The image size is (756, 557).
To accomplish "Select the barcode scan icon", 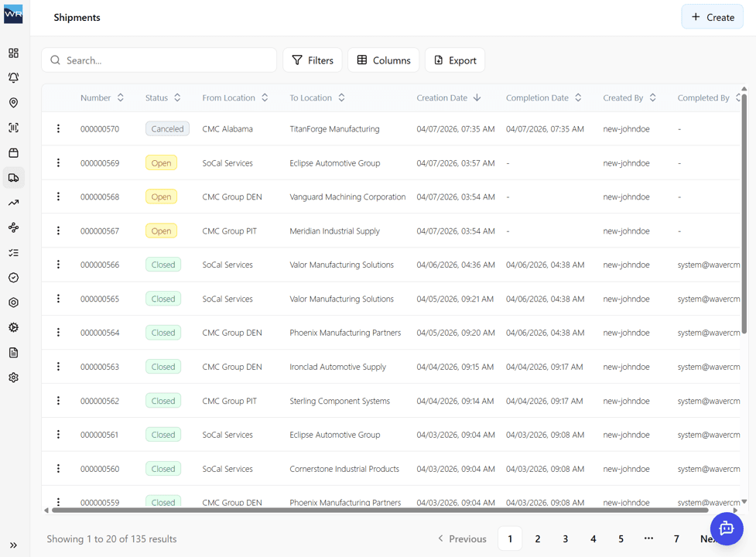I will coord(13,127).
